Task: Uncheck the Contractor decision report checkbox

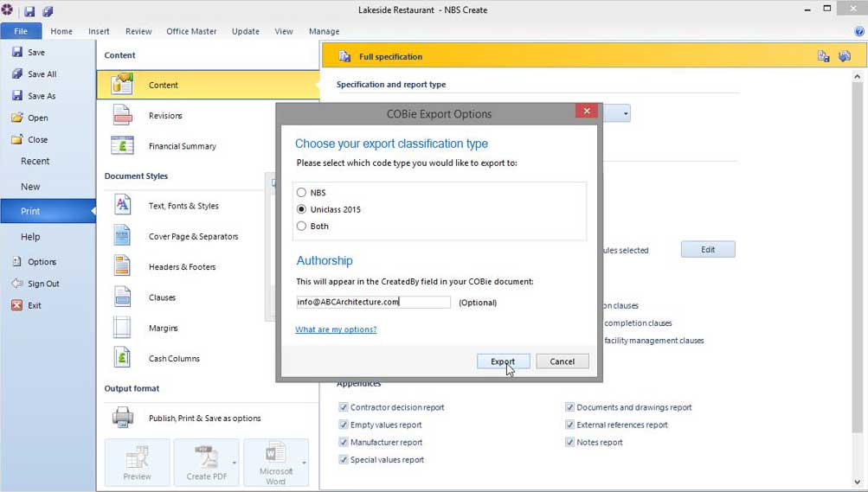Action: 344,407
